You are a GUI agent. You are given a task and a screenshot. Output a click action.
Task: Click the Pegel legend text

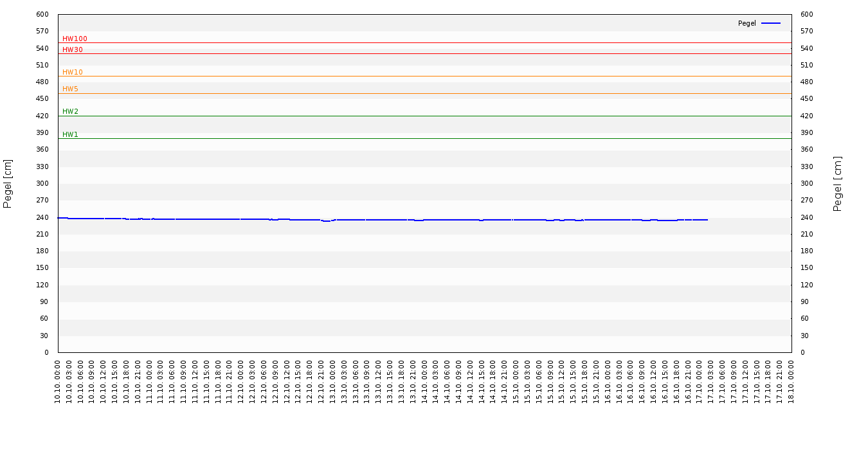(746, 24)
